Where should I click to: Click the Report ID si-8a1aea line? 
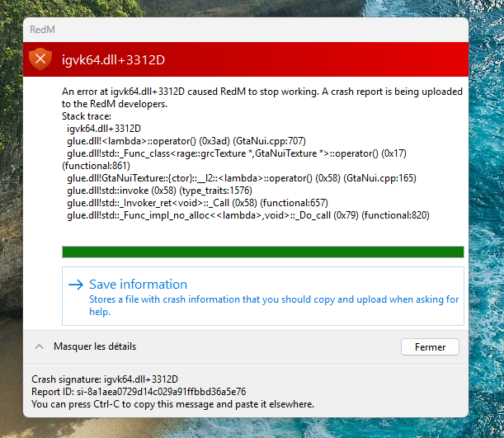pos(139,392)
